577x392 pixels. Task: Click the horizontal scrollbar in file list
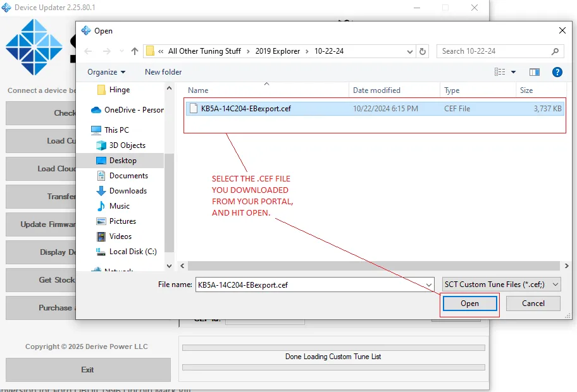[x=374, y=266]
